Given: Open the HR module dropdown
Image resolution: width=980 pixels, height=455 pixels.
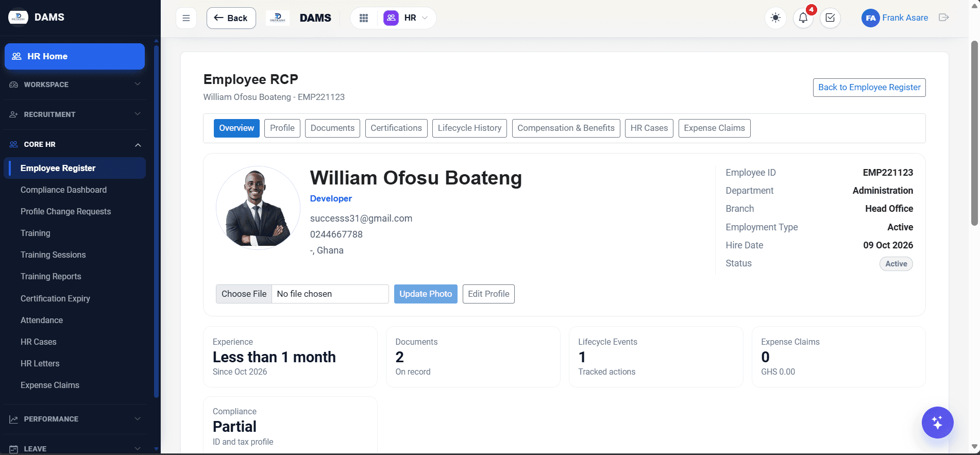Looking at the screenshot, I should [407, 18].
